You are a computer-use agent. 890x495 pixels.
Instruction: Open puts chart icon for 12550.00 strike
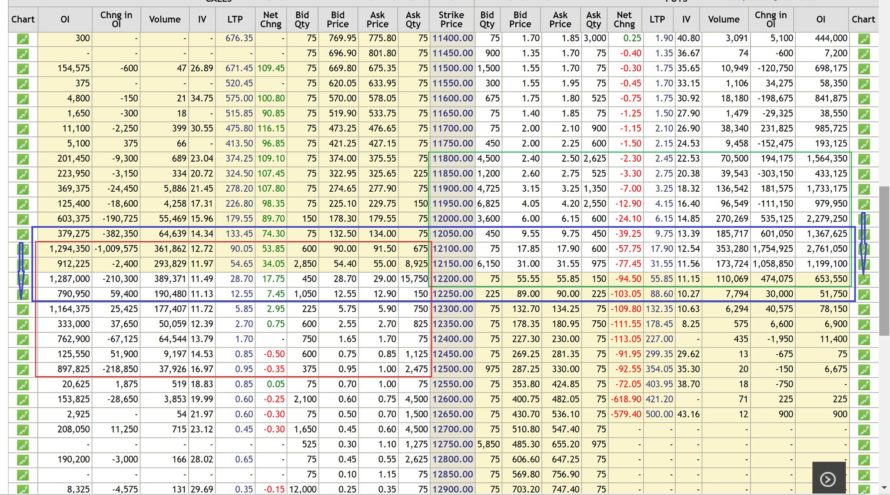(863, 384)
